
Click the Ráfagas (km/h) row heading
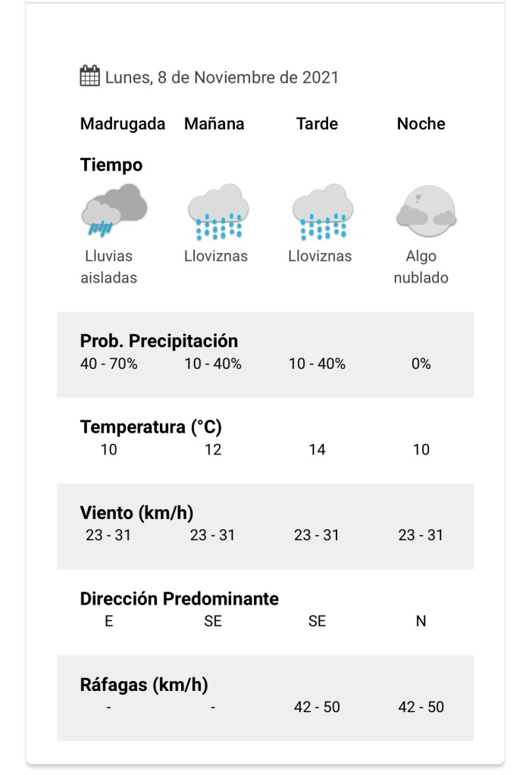[144, 686]
